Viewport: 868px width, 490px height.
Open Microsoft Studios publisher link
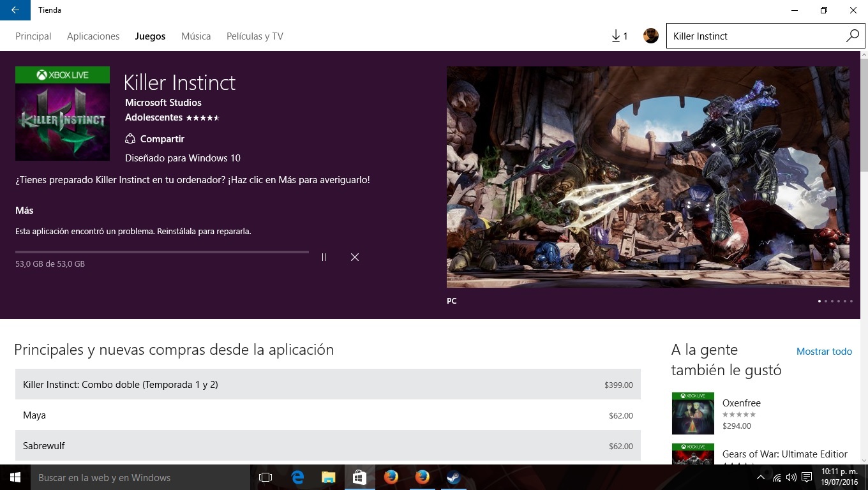click(x=163, y=103)
